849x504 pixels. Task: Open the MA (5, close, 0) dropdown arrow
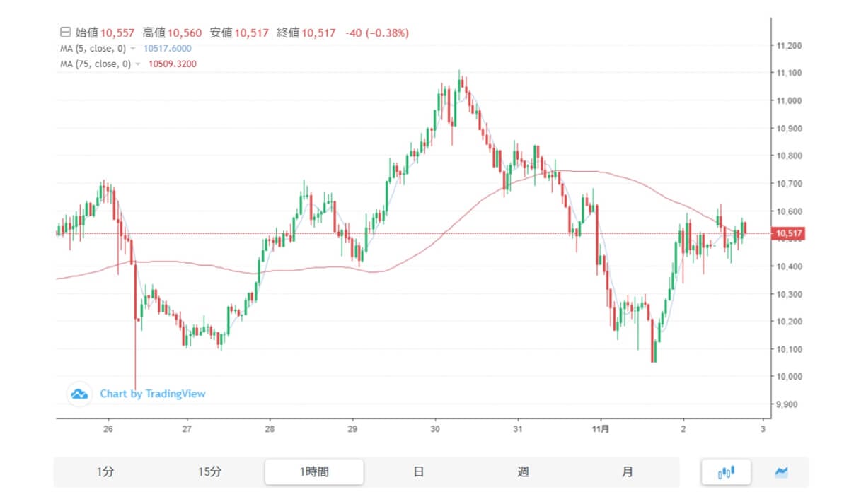pyautogui.click(x=133, y=49)
